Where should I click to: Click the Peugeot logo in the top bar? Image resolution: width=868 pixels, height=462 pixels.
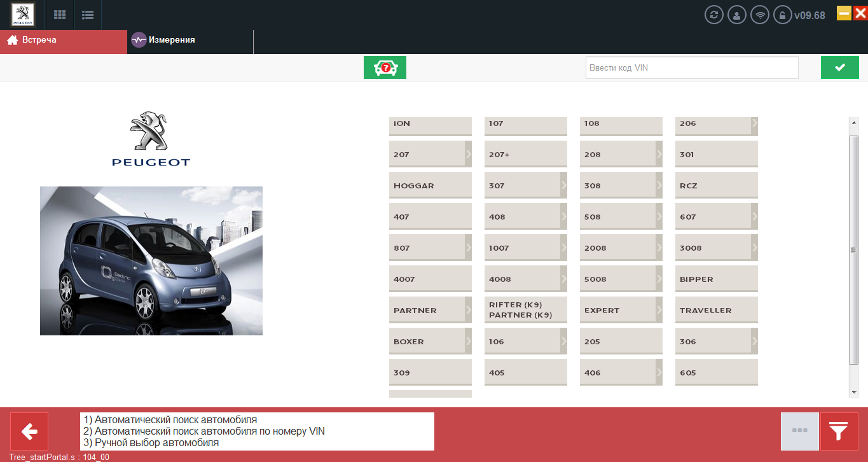[24, 15]
